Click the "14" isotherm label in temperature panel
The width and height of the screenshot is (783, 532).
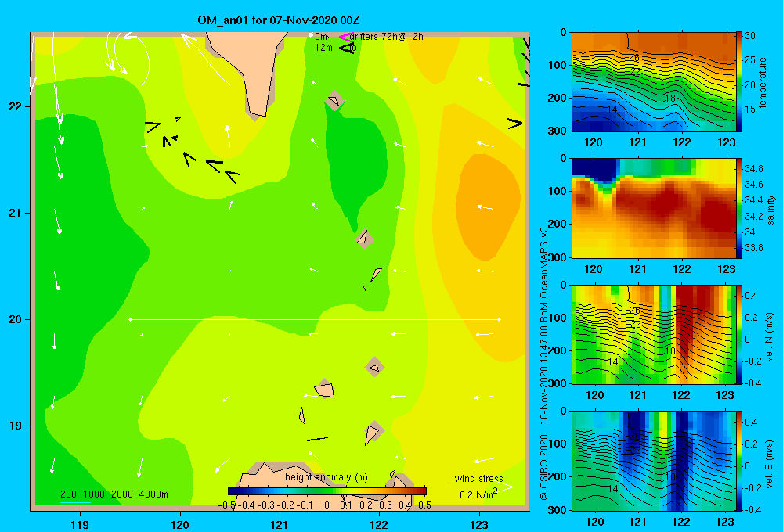pyautogui.click(x=612, y=109)
